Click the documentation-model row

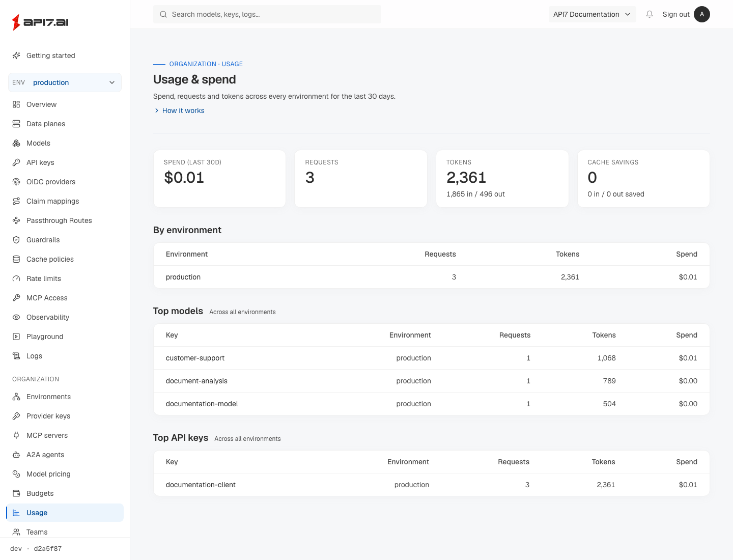click(432, 404)
